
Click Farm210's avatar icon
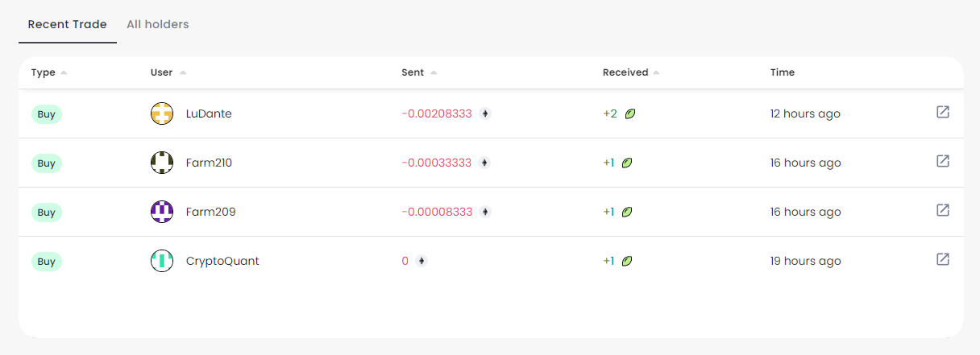162,163
